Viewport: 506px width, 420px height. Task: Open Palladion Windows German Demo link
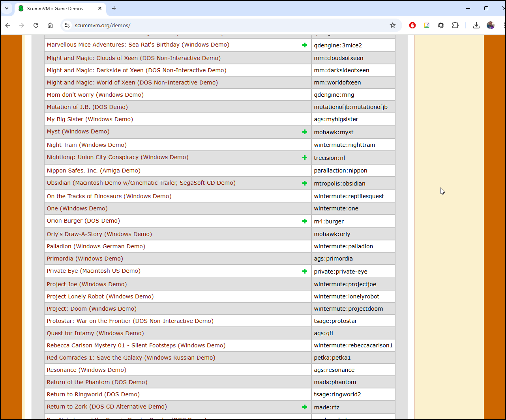click(96, 246)
